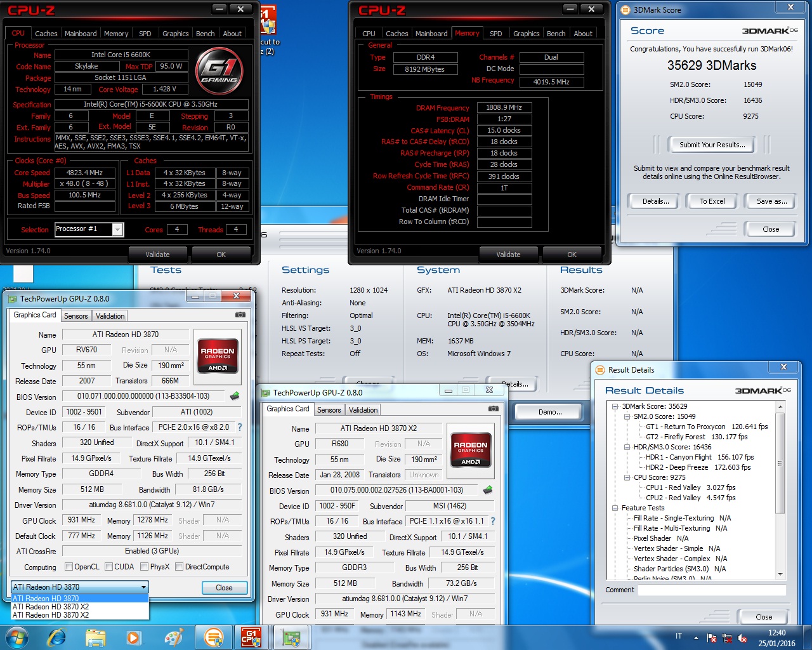Show hidden tray icons arrow
This screenshot has width=812, height=650.
point(696,638)
